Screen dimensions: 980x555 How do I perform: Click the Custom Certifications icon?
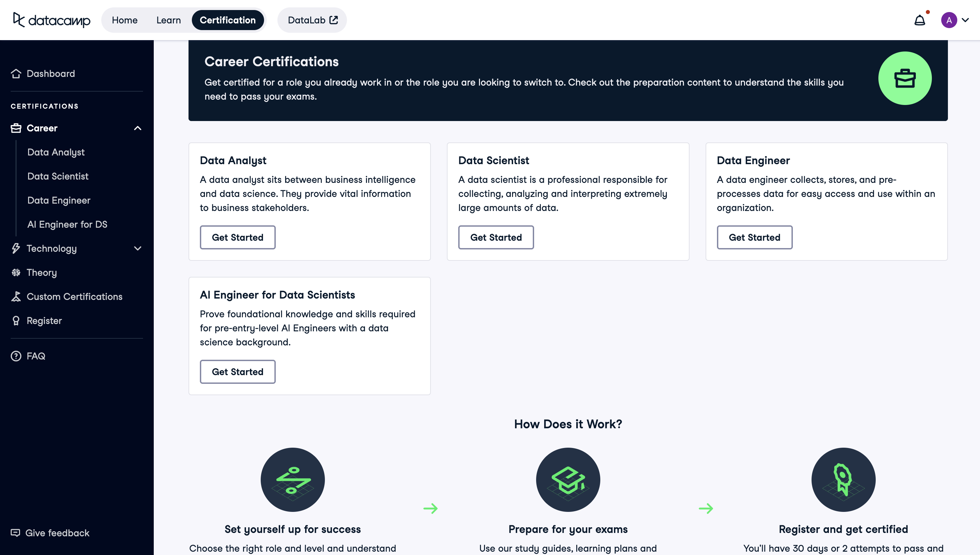[x=16, y=297]
